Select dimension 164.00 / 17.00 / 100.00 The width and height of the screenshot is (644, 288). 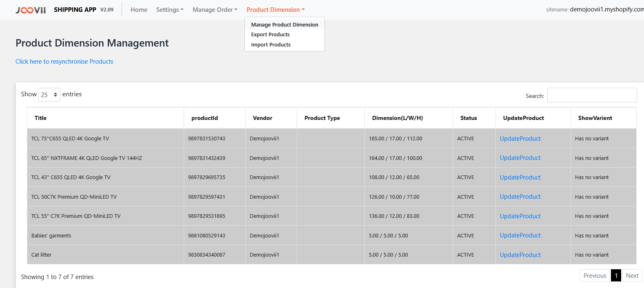tap(395, 158)
